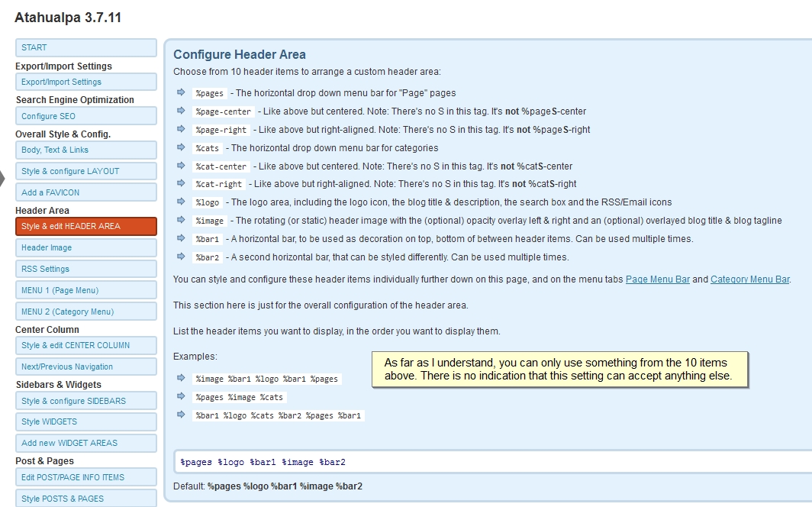
Task: Click the Search Engine Optimization section heading
Action: click(75, 100)
